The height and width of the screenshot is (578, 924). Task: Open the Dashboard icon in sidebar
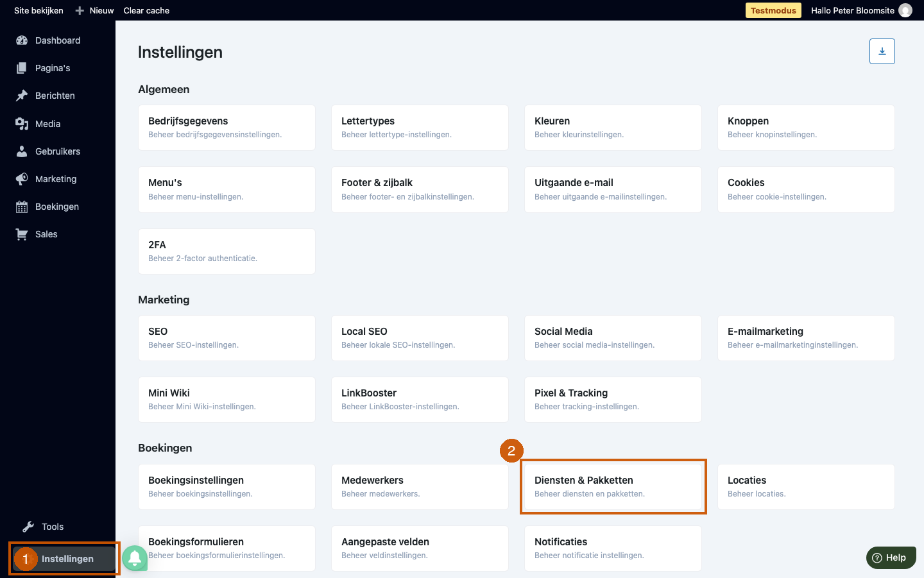(22, 40)
